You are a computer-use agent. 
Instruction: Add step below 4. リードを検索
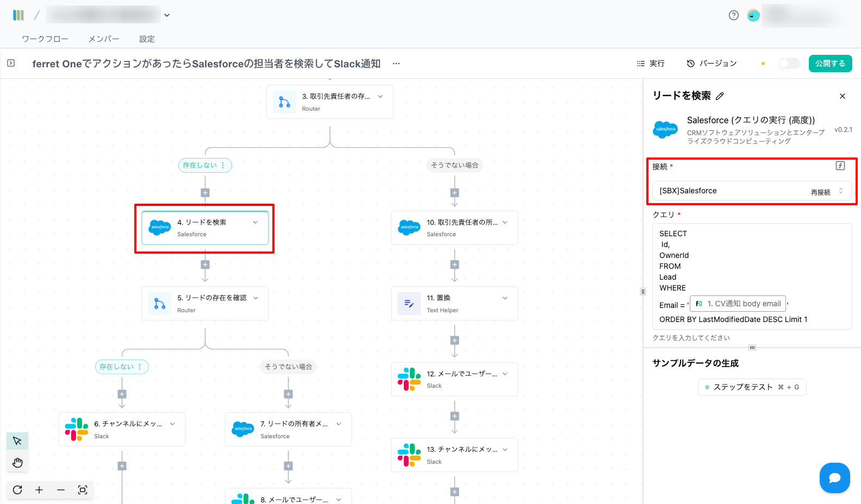pos(205,264)
